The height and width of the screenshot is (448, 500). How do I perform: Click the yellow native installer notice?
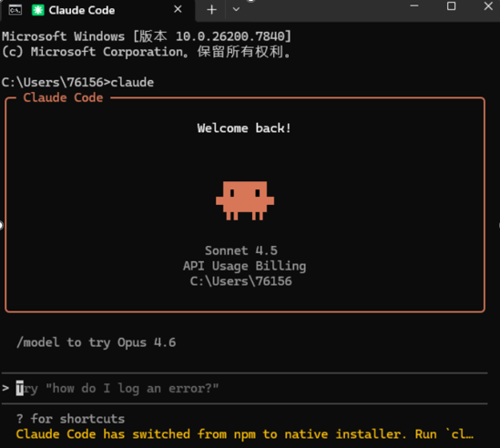tap(245, 434)
